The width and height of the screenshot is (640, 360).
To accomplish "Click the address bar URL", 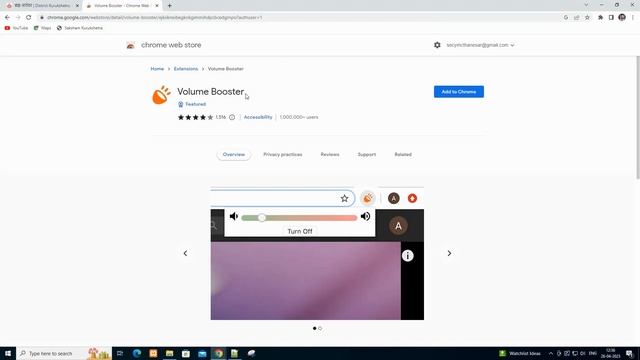I will (154, 18).
